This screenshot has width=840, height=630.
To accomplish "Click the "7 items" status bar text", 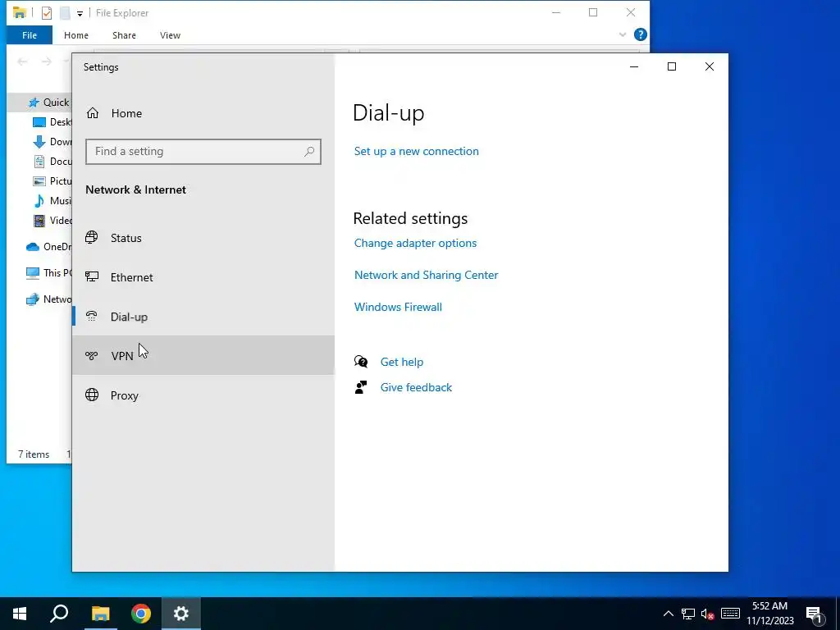I will 34,454.
